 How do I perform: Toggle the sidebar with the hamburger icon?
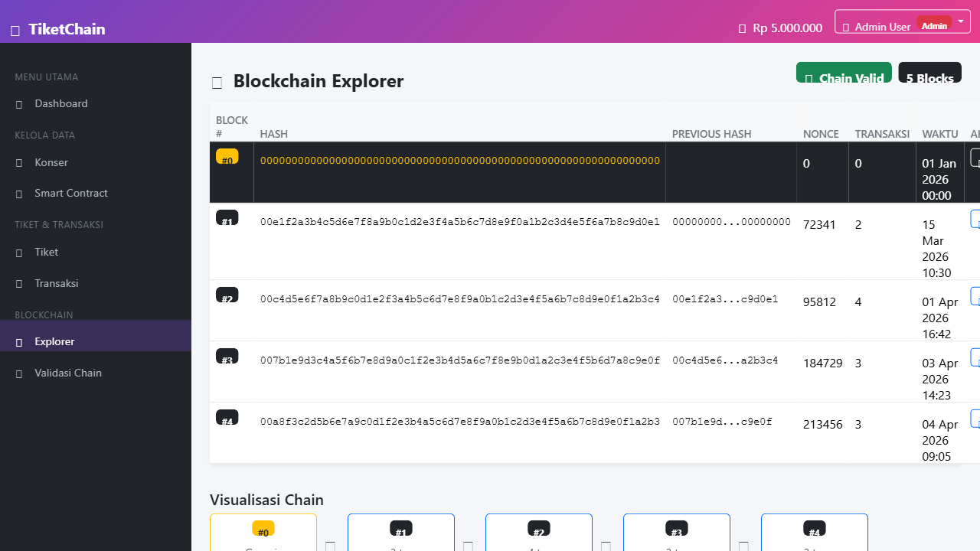pos(15,30)
